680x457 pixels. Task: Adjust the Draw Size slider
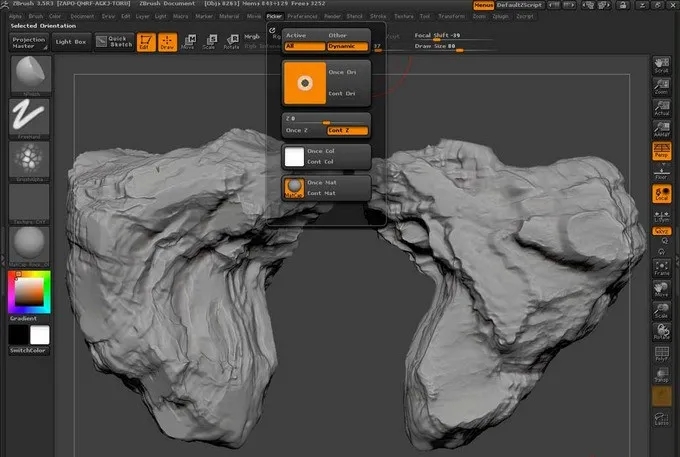[x=458, y=49]
